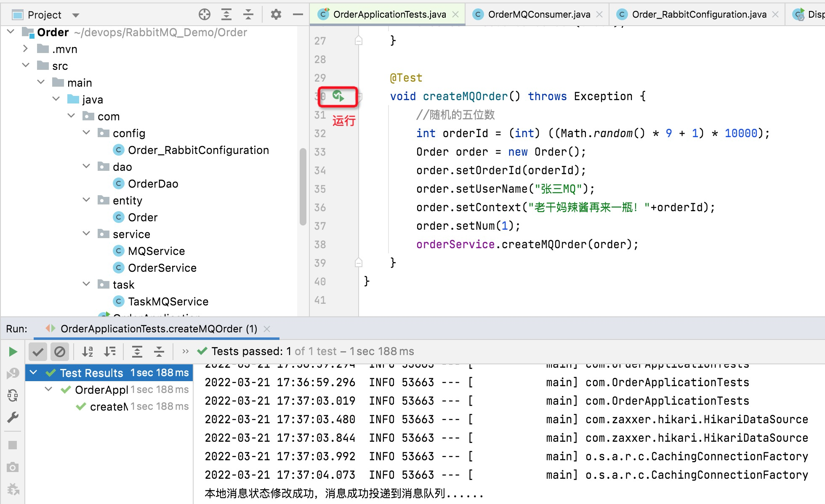Collapse the src folder in Project tree

click(x=26, y=66)
